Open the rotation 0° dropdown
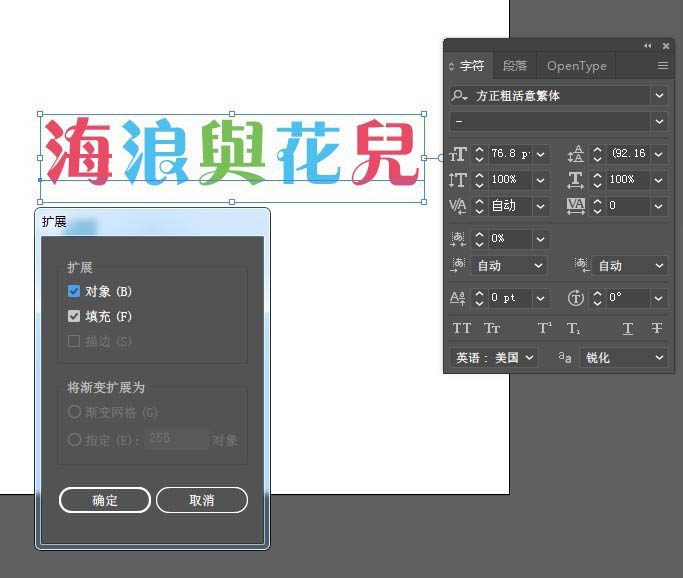 click(659, 298)
